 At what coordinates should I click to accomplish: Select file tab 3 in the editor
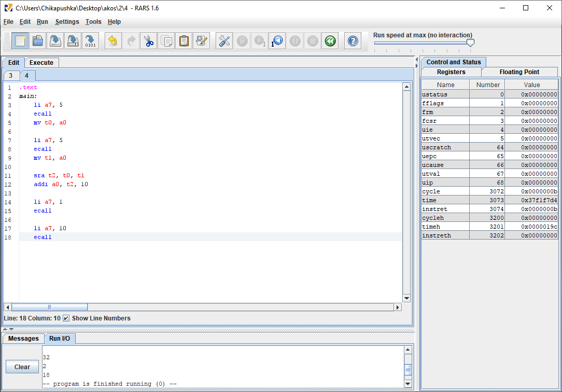(10, 76)
